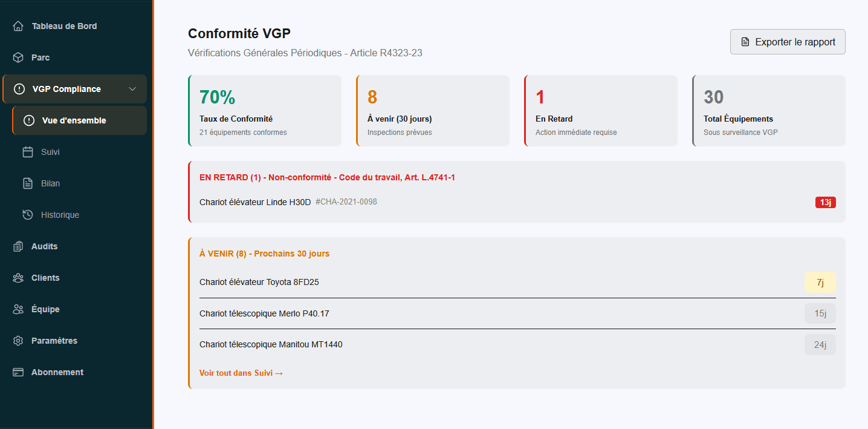868x429 pixels.
Task: Click the clock history icon beside Historique
Action: click(x=28, y=215)
